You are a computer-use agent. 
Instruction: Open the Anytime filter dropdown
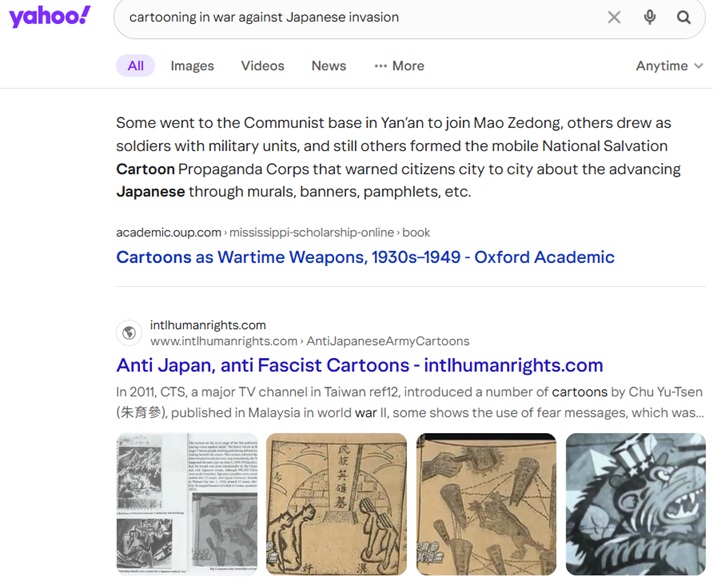(x=669, y=66)
